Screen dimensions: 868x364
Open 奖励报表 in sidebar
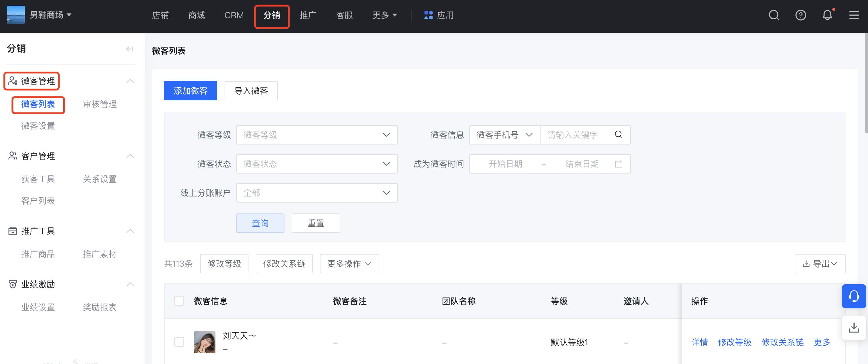tap(100, 307)
